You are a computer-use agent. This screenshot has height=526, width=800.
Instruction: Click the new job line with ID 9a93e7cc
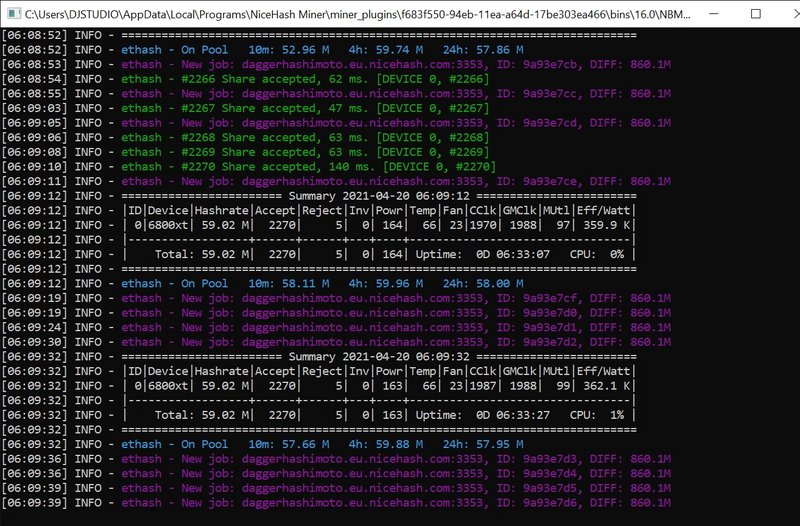[396, 93]
